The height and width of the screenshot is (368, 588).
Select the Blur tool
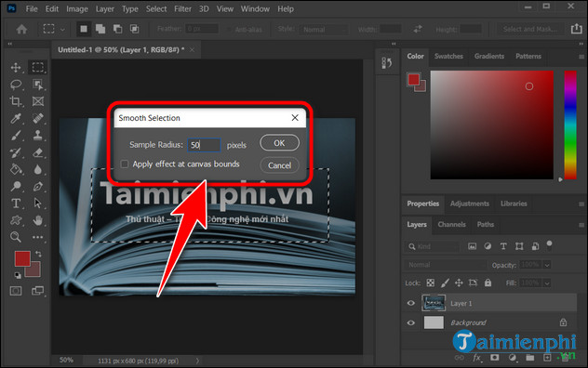(x=37, y=169)
